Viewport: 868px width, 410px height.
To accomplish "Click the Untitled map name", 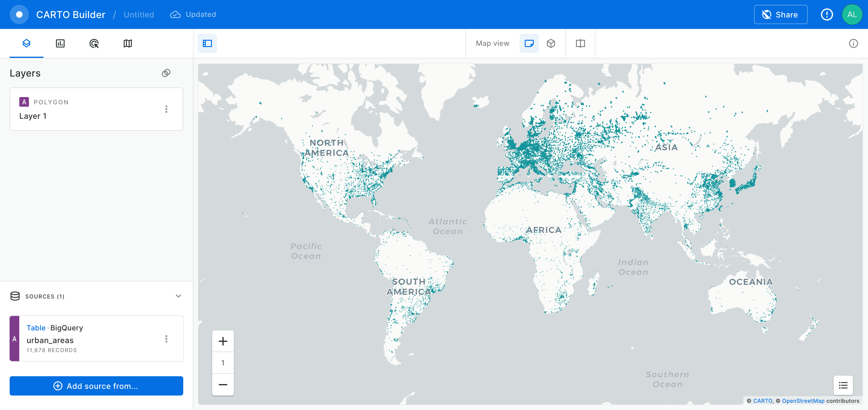I will coord(139,14).
